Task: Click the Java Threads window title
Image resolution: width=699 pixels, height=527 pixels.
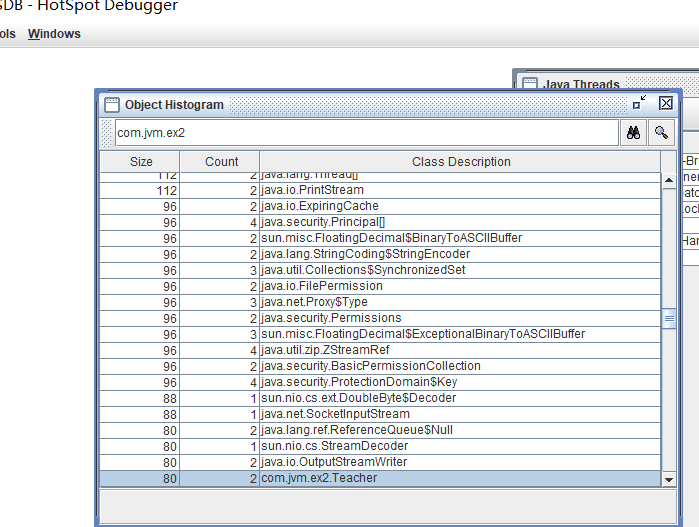Action: point(581,84)
